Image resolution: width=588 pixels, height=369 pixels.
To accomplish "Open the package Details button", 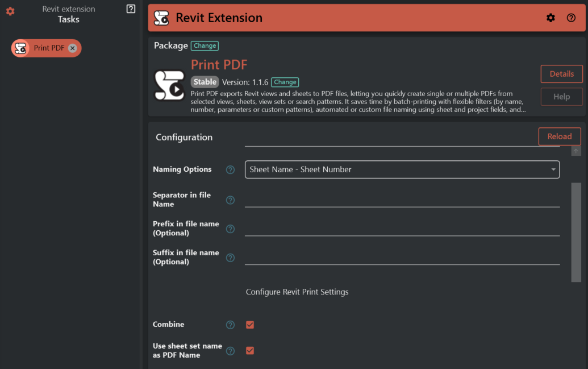I will point(561,74).
